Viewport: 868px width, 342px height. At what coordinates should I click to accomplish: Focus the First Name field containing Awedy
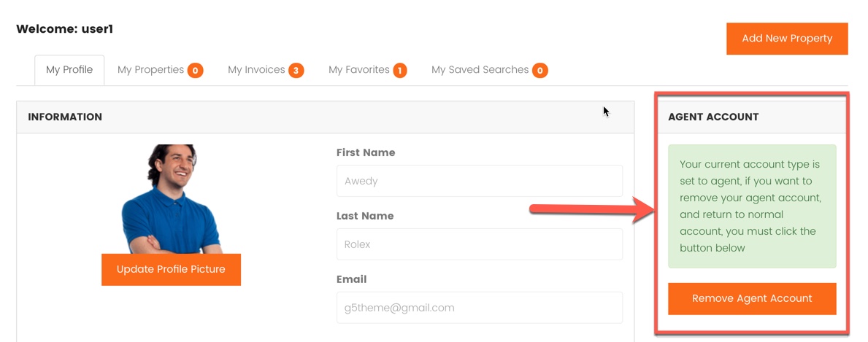click(x=480, y=181)
